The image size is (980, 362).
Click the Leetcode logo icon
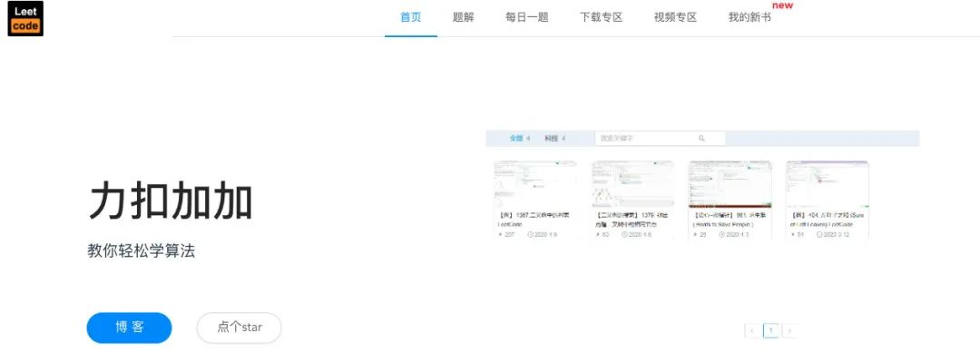coord(25,19)
